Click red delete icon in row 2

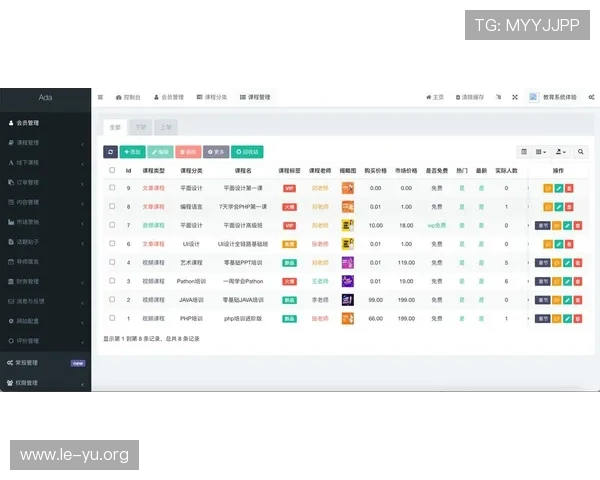[x=578, y=300]
